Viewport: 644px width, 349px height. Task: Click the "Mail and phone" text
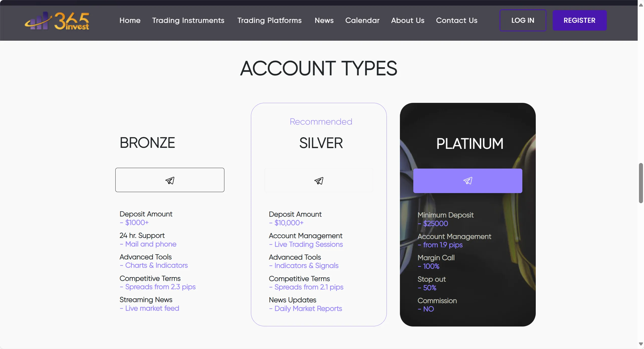[151, 244]
